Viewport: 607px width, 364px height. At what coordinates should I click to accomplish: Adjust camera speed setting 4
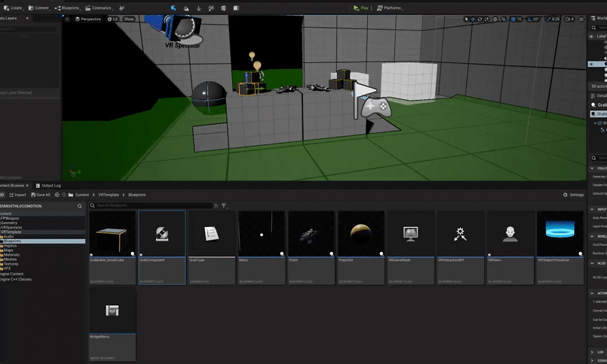(569, 19)
